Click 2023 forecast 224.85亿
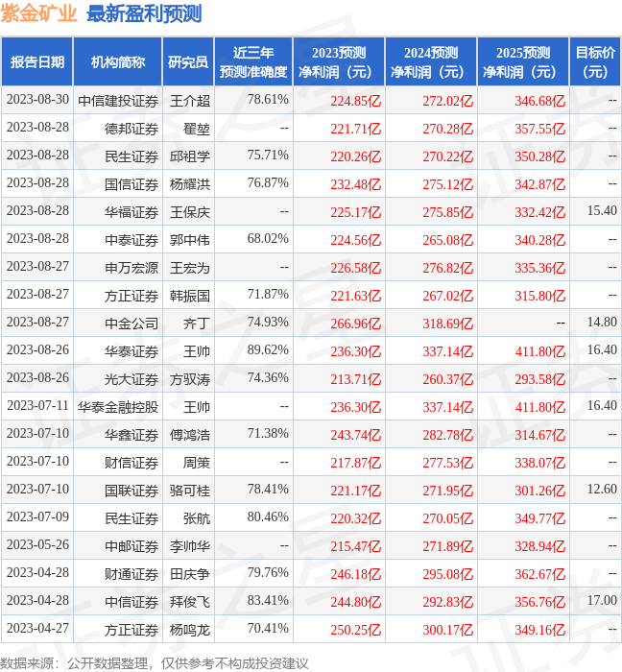Viewport: 622px width, 672px height. point(355,101)
